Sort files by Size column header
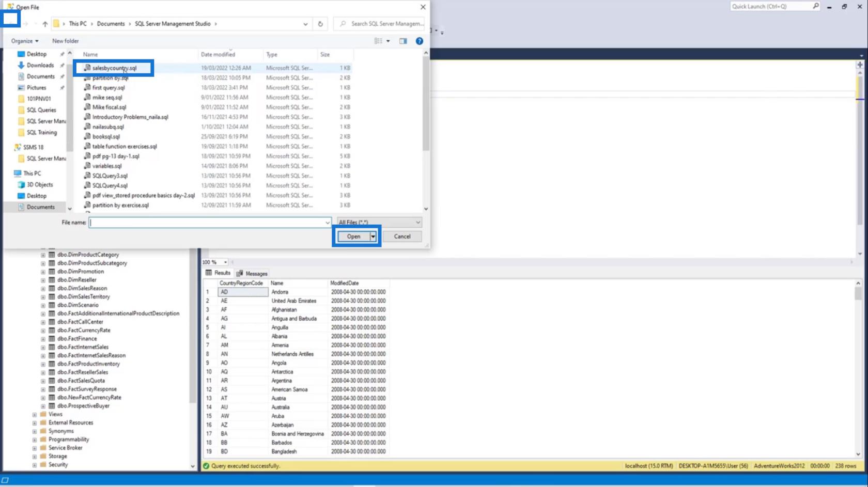Screen dimensions: 868x487 (x=325, y=54)
